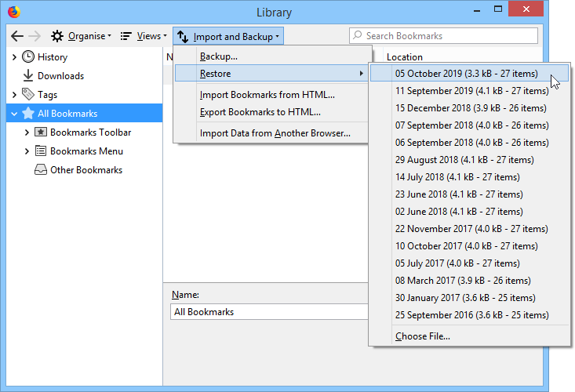575x392 pixels.
Task: Click the Forward arrow in the Library toolbar
Action: click(x=35, y=36)
